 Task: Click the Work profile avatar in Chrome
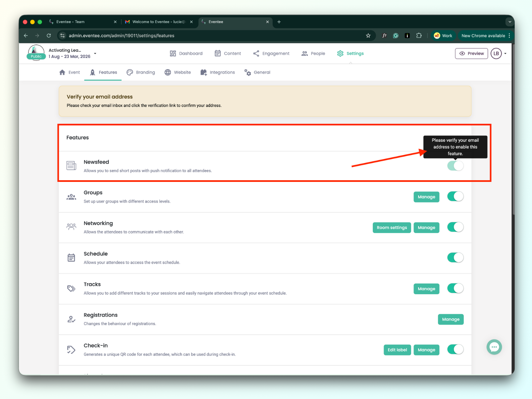click(x=437, y=36)
